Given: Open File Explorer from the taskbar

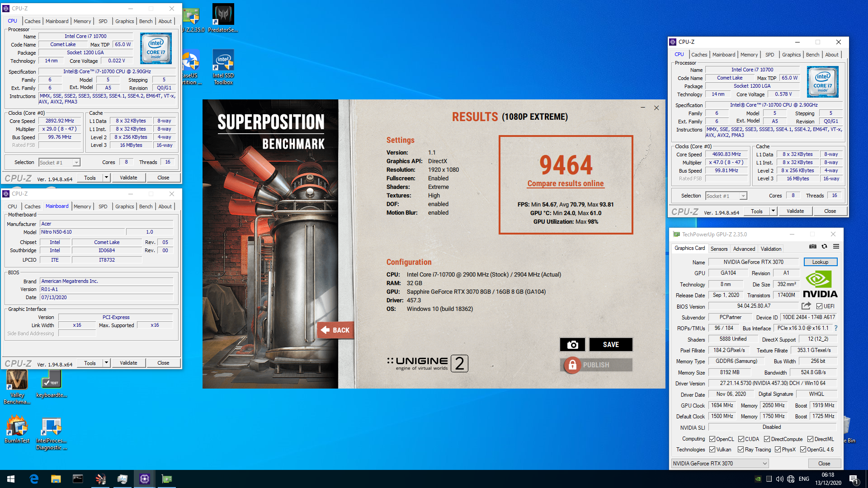Looking at the screenshot, I should [x=56, y=479].
